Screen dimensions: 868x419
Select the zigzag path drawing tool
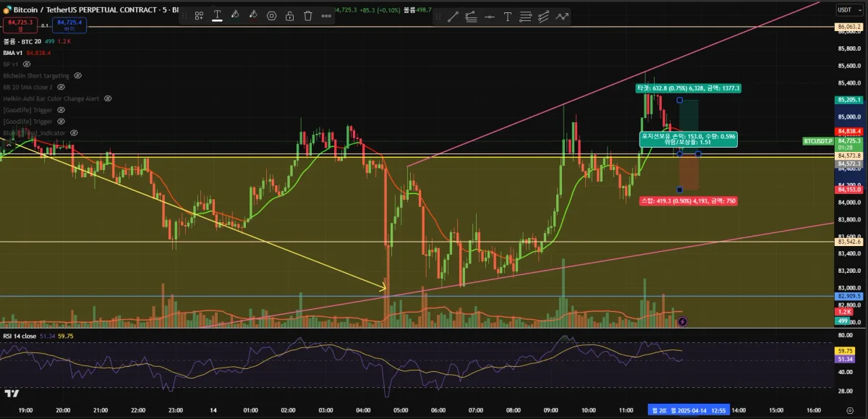pyautogui.click(x=562, y=16)
